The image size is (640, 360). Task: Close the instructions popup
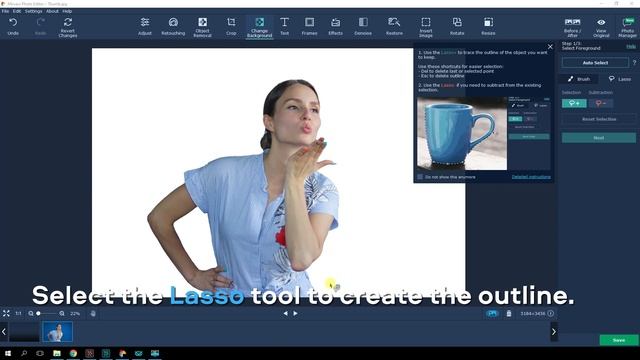[550, 47]
